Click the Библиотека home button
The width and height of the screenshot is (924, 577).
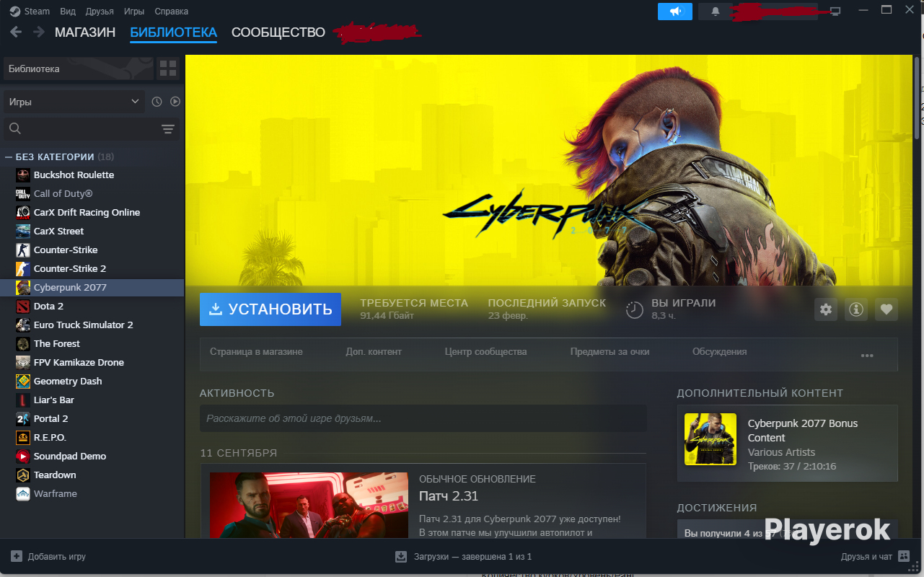pyautogui.click(x=79, y=69)
